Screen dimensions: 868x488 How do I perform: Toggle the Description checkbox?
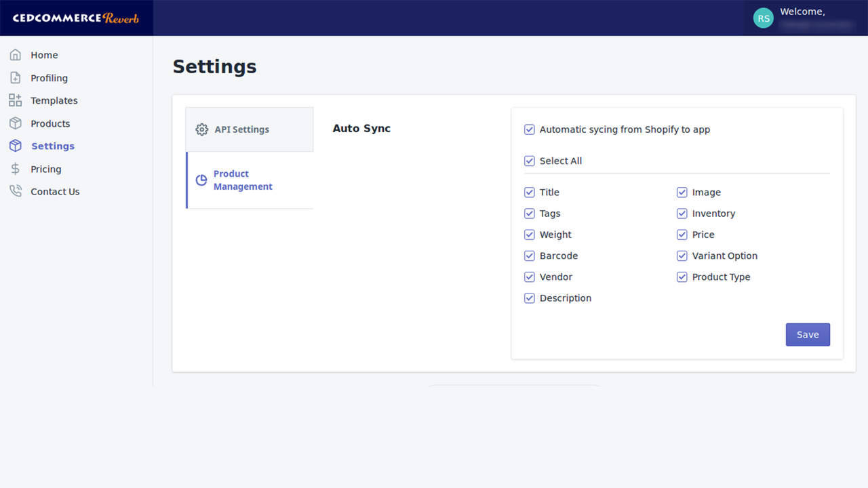529,298
